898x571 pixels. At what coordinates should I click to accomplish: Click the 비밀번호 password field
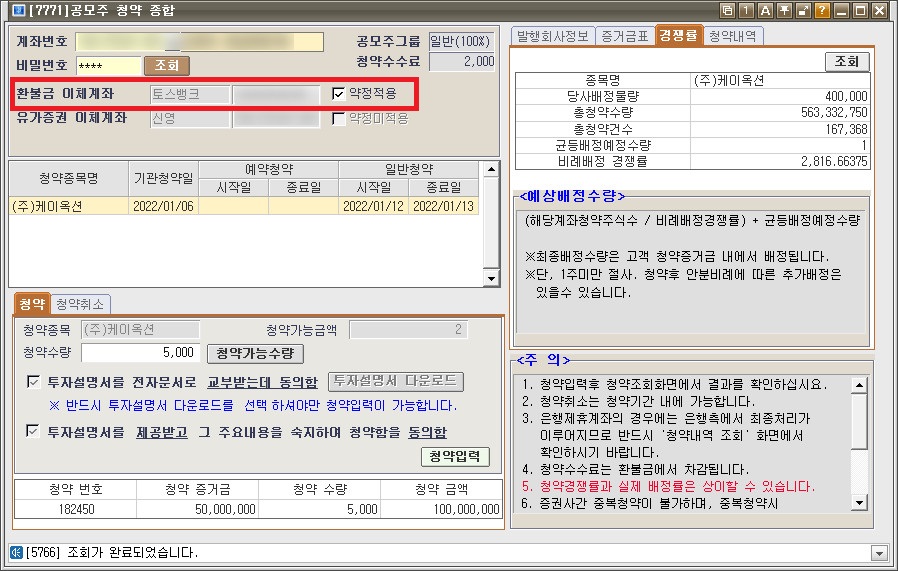[x=109, y=66]
